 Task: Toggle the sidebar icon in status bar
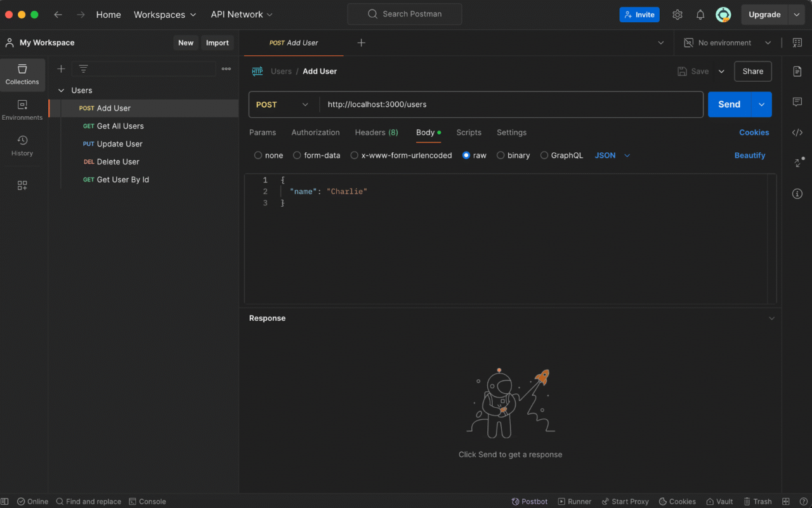point(5,501)
